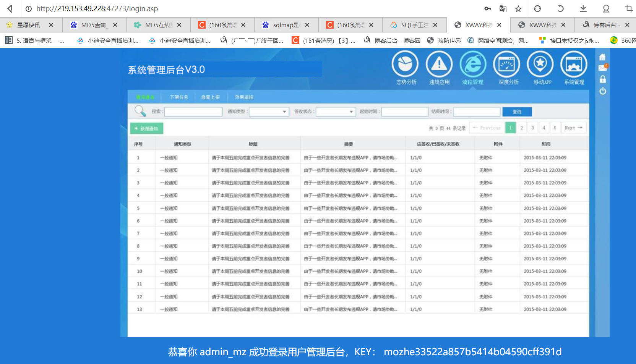Go to page 4 in pagination
The image size is (636, 364).
pyautogui.click(x=544, y=128)
